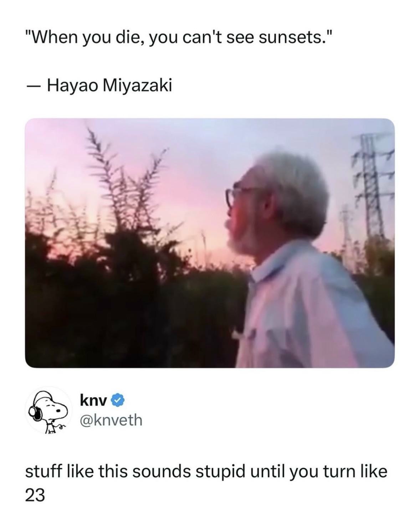Visit the @knveth handle
Viewport: 420px width, 529px height.
[111, 420]
